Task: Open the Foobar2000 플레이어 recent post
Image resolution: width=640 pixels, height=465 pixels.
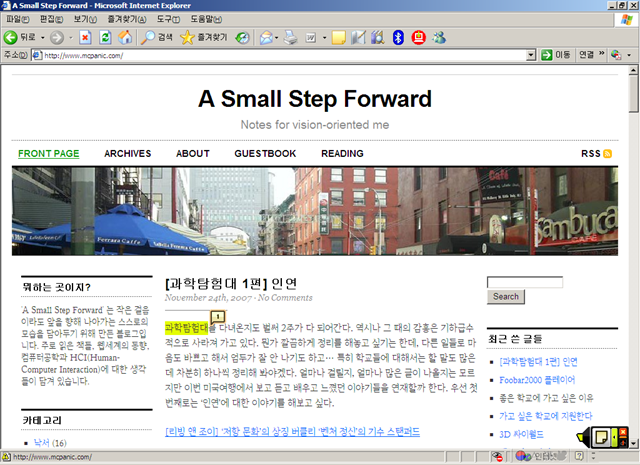Action: coord(537,380)
